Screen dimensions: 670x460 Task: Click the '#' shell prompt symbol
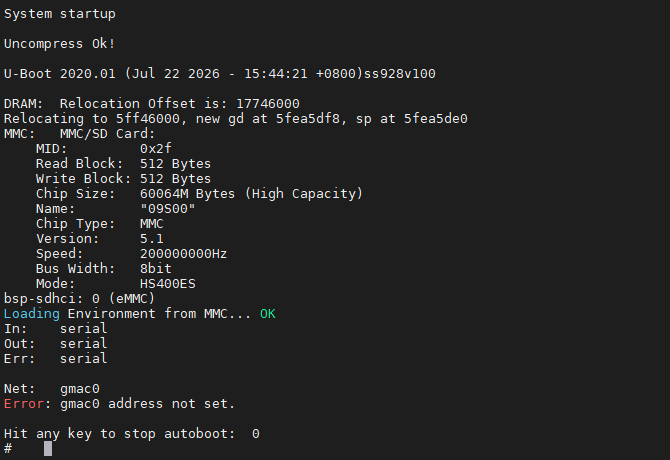coord(8,448)
